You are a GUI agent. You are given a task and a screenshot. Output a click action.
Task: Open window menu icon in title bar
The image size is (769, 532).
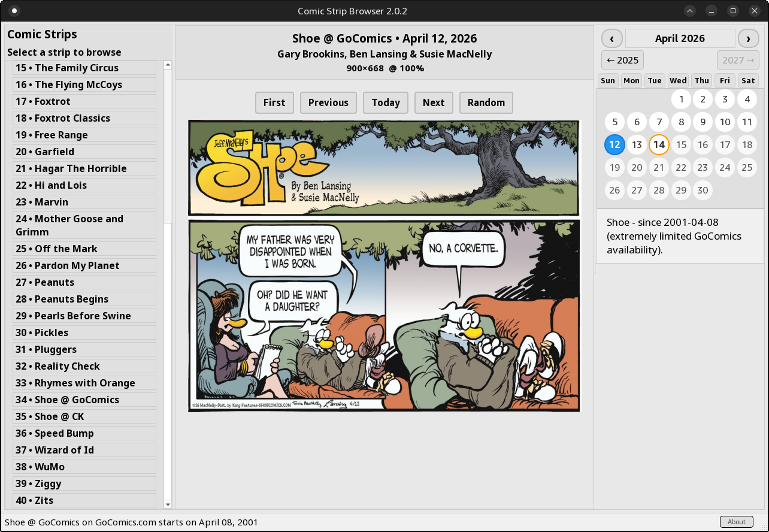click(14, 11)
